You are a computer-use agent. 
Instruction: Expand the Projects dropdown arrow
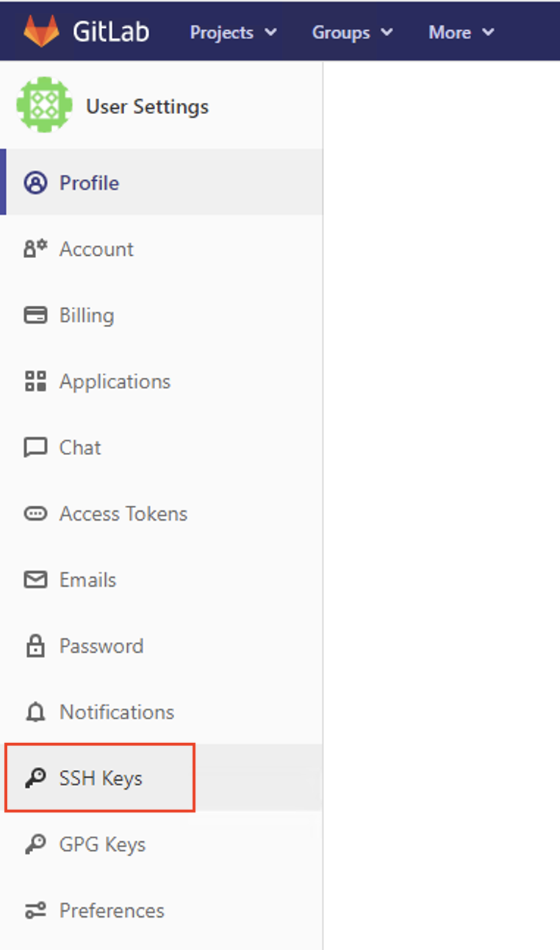click(x=271, y=32)
